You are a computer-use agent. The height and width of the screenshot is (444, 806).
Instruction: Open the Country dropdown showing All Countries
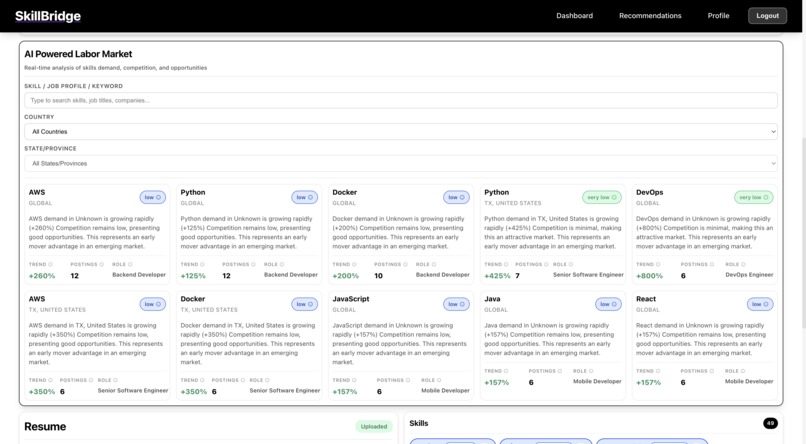401,132
